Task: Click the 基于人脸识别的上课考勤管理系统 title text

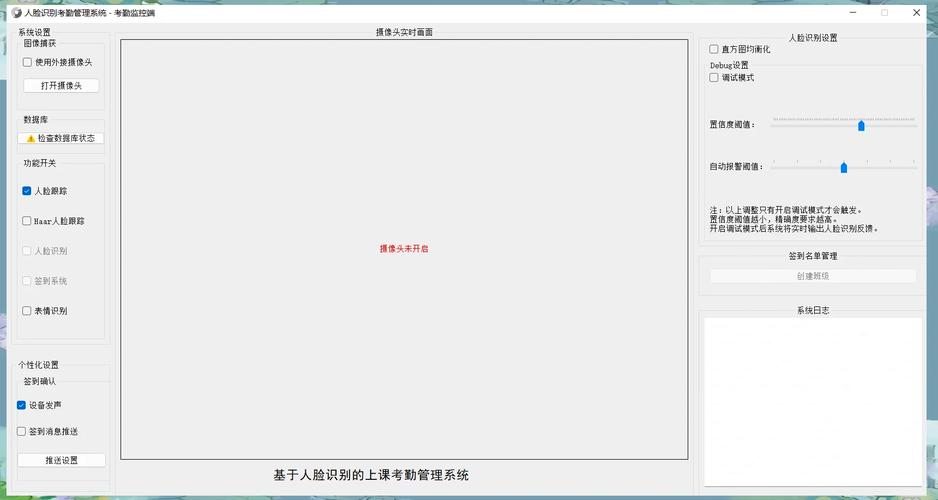Action: point(371,475)
